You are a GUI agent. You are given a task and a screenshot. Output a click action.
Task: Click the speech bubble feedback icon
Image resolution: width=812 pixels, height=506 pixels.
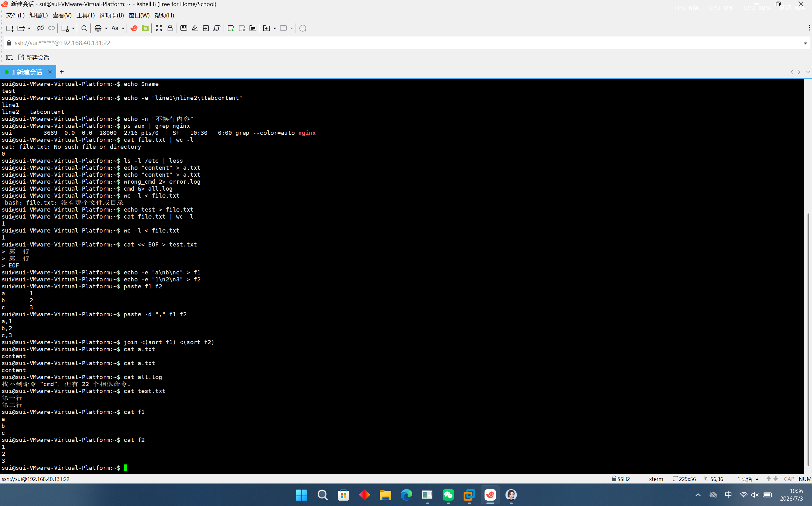pos(303,29)
